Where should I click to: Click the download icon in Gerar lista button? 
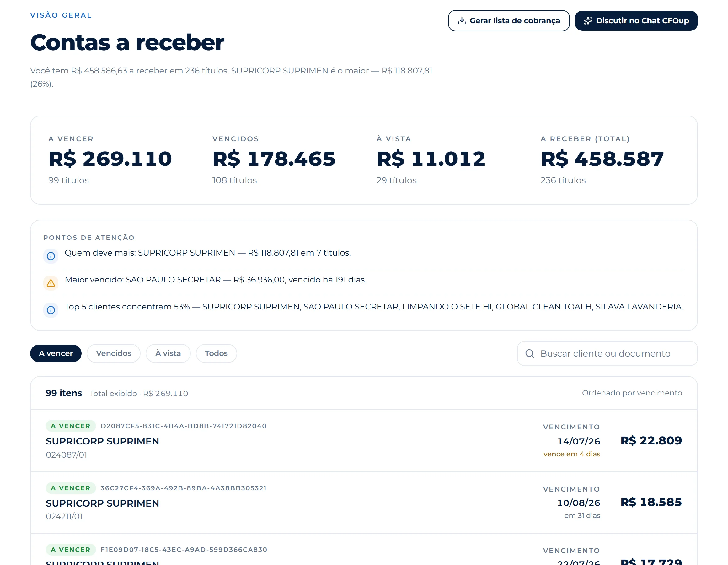point(462,21)
